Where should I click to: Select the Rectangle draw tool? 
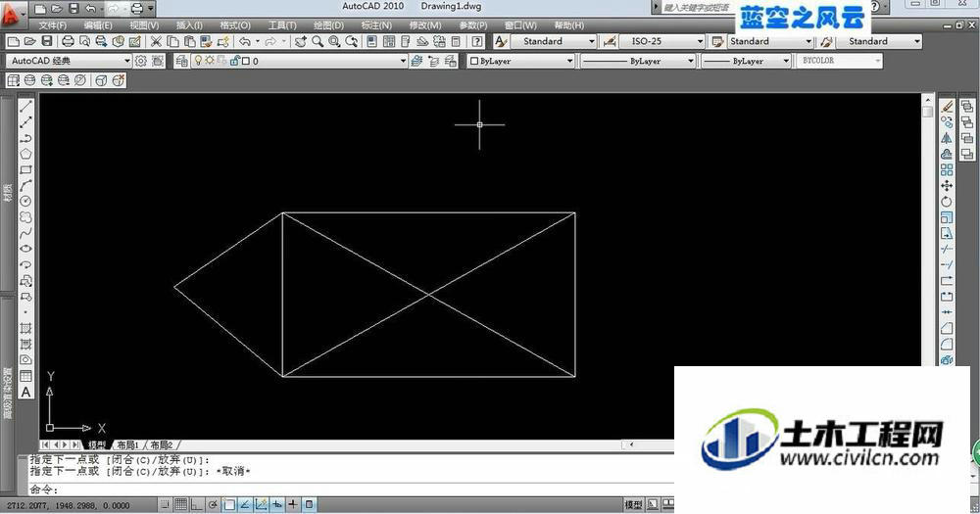point(25,169)
